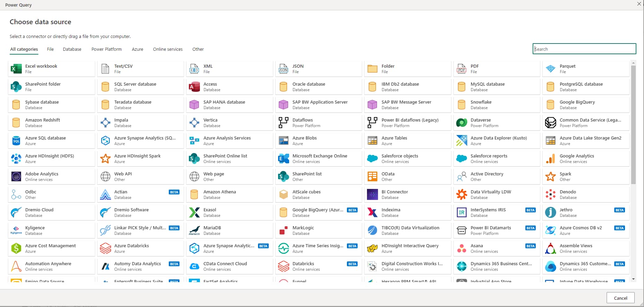The width and height of the screenshot is (644, 307).
Task: Open the Snowflake database connector
Action: (497, 105)
